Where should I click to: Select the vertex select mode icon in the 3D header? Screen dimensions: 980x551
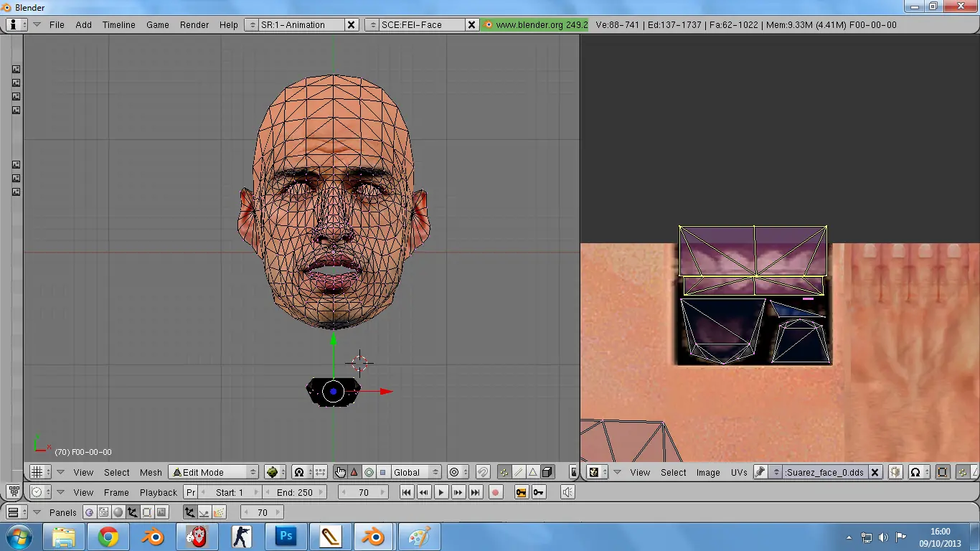click(x=504, y=472)
